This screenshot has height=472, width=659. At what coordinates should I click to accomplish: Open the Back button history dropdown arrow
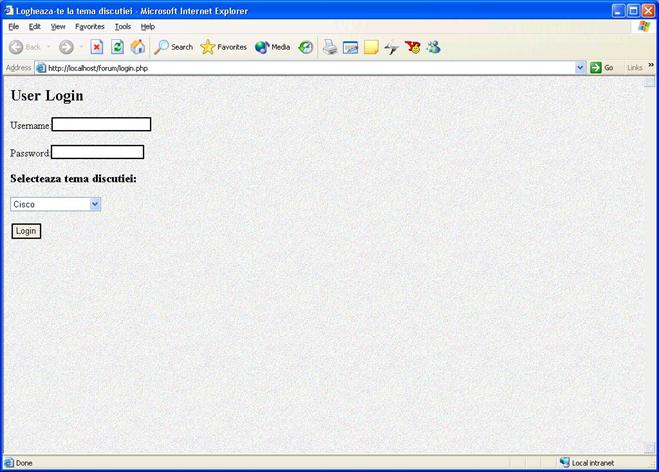click(x=48, y=47)
